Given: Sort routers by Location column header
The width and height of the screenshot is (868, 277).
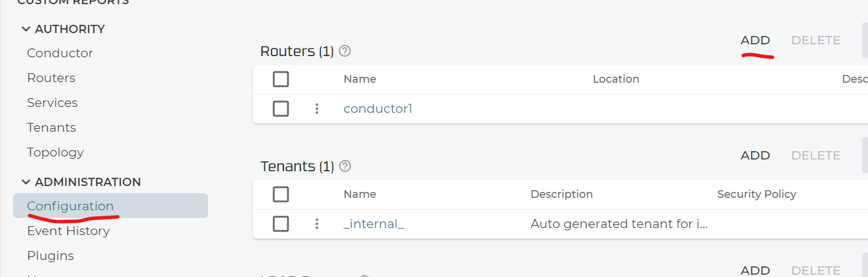Looking at the screenshot, I should point(616,79).
